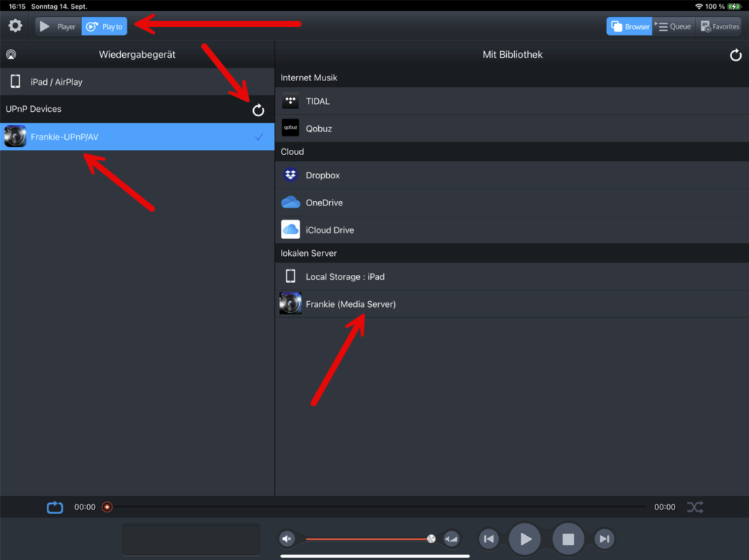Screen dimensions: 749x560
Task: Click the volume slider handle
Action: click(x=432, y=540)
